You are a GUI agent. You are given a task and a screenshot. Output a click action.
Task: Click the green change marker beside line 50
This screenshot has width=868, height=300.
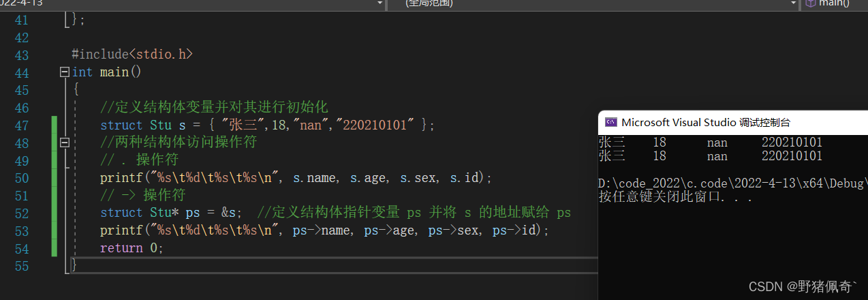coord(54,178)
